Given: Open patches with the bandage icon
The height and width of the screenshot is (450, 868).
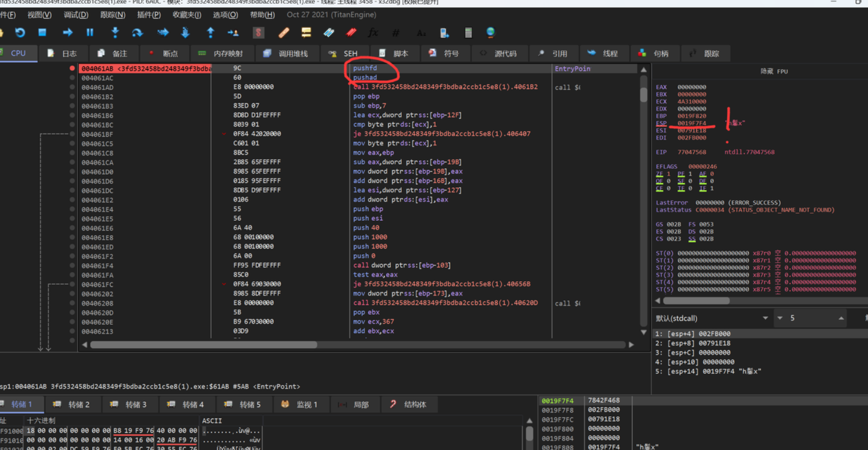Looking at the screenshot, I should point(283,33).
